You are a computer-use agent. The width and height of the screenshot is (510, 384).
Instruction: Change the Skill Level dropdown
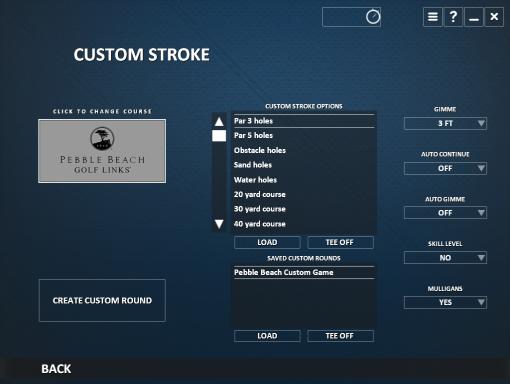pyautogui.click(x=445, y=258)
